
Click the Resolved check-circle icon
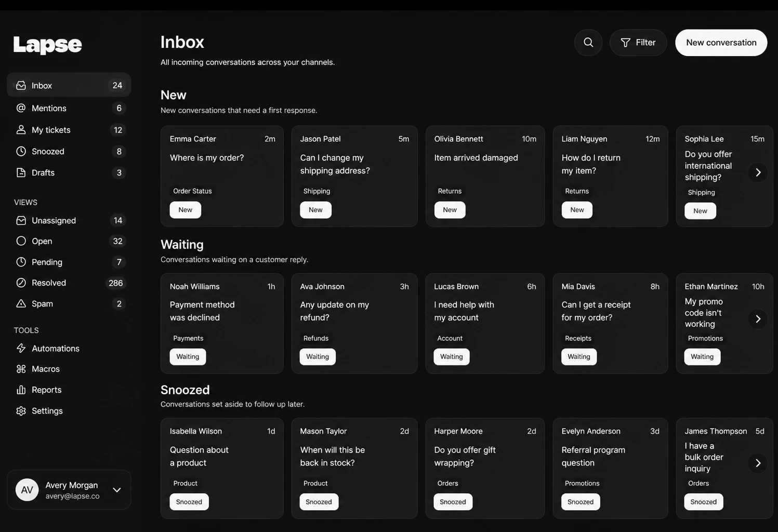(x=21, y=283)
